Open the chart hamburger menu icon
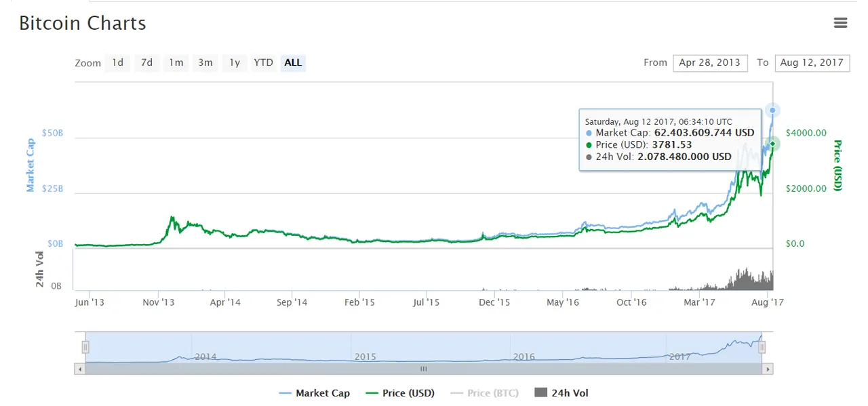868x406 pixels. coord(840,23)
